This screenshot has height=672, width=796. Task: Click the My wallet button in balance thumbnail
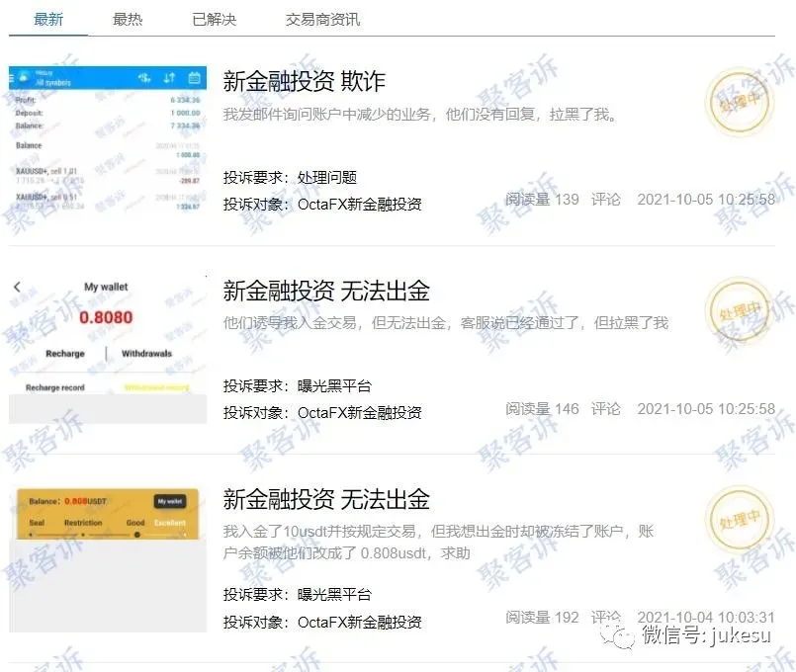pos(170,501)
